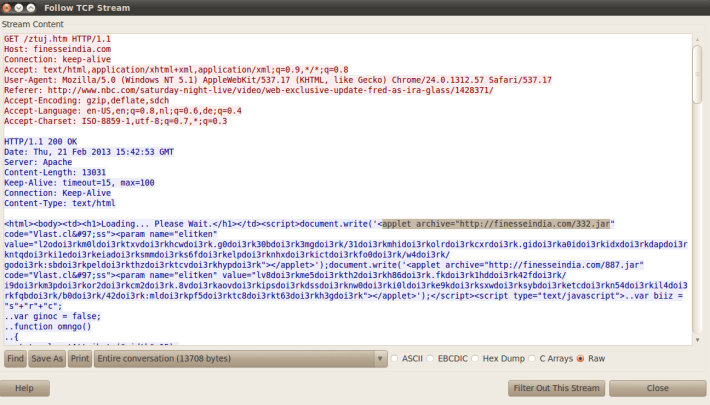
Task: Click the Accept text/html header line
Action: pos(176,70)
